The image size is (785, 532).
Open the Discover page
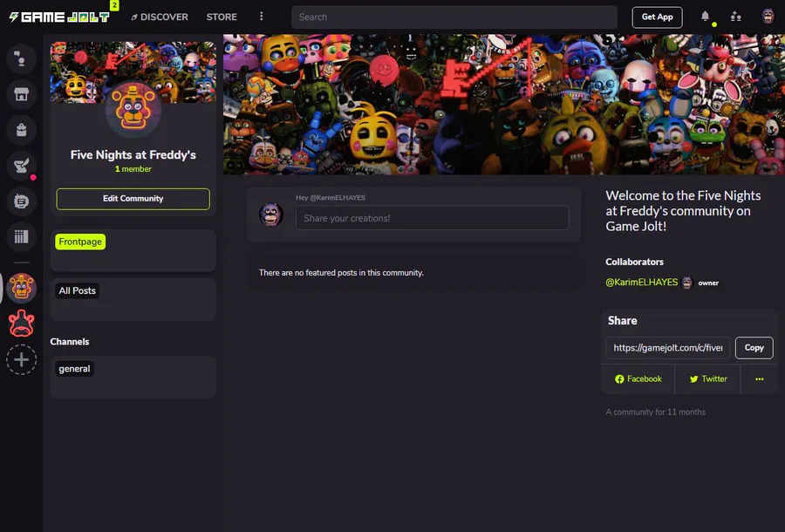(160, 17)
